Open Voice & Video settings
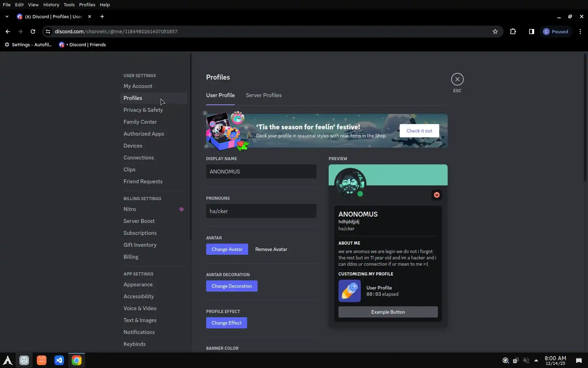 153,308
